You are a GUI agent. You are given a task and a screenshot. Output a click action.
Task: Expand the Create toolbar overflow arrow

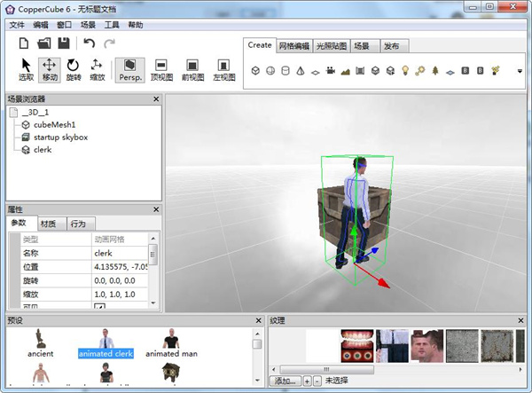pos(520,70)
